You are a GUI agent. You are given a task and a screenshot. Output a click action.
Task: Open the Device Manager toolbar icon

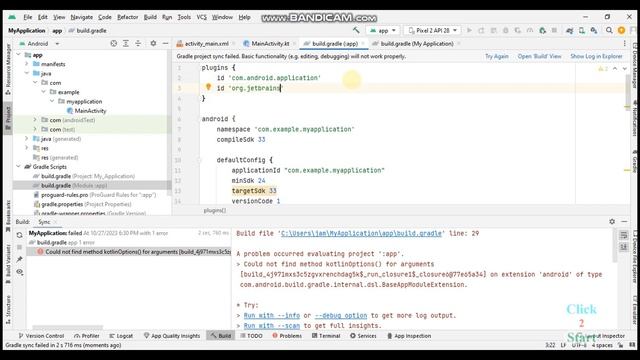(582, 30)
